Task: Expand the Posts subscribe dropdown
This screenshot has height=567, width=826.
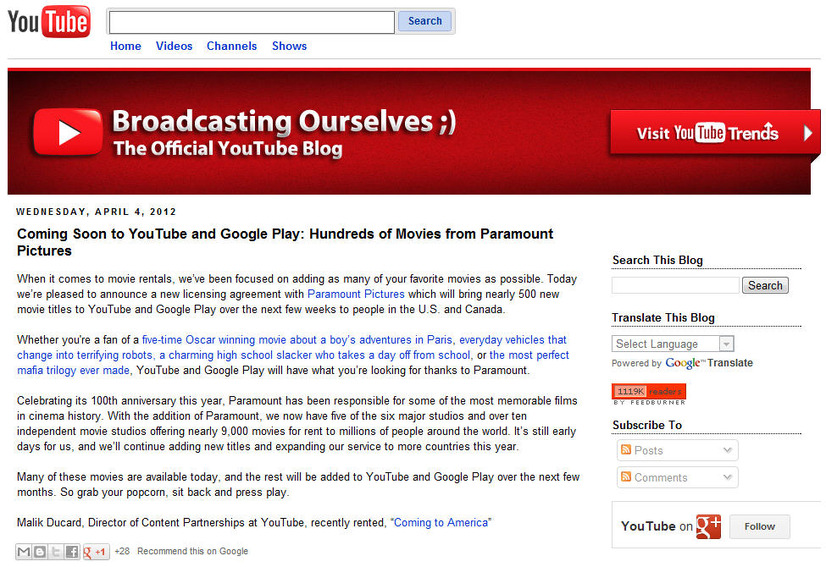Action: click(x=675, y=451)
